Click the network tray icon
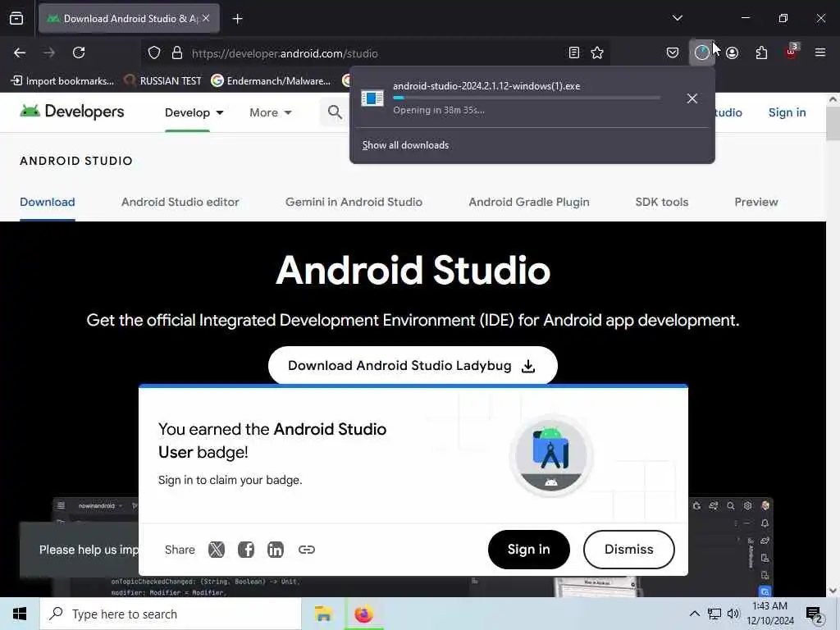The image size is (840, 630). click(x=714, y=614)
